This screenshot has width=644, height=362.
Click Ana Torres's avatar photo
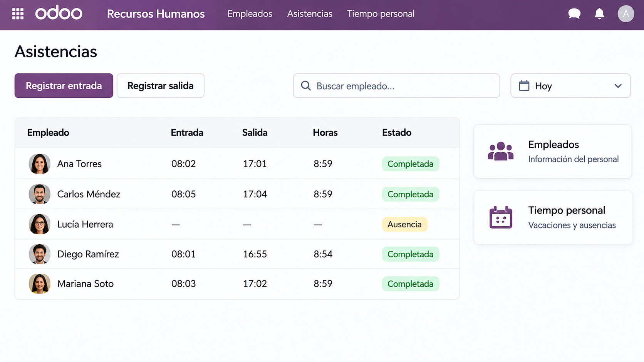coord(39,164)
